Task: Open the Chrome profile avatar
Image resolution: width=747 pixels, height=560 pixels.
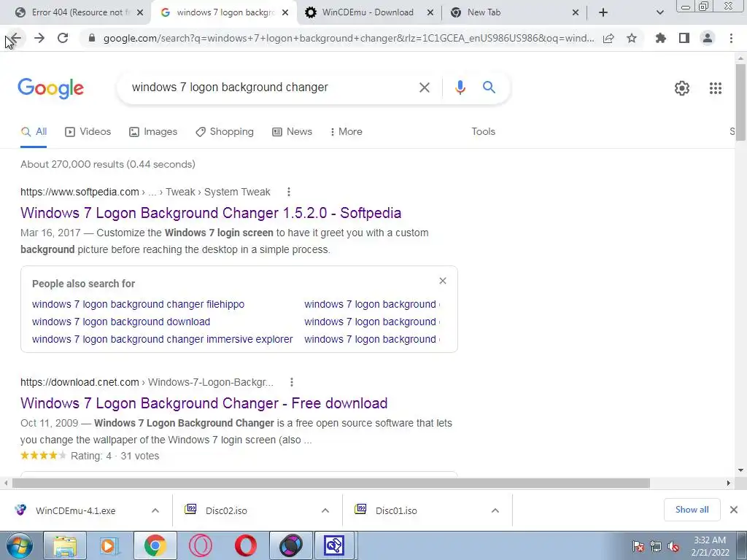Action: pos(708,38)
